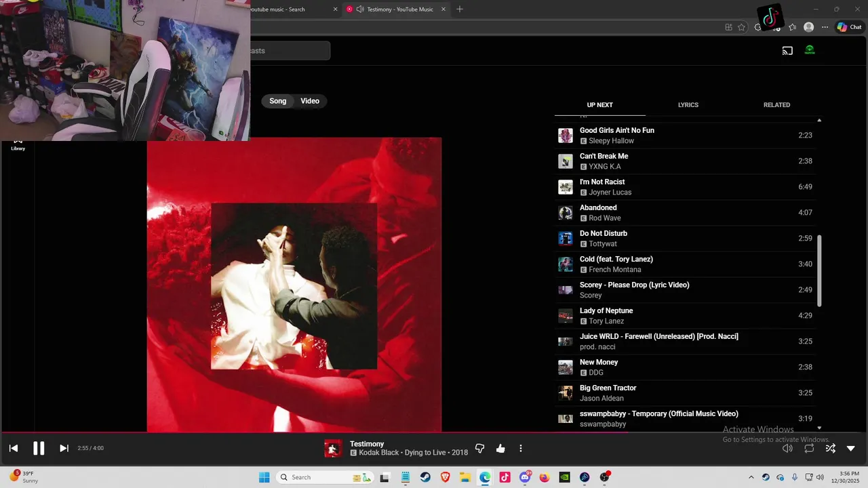Click the queue scroll-down arrow
868x488 pixels.
pos(819,428)
